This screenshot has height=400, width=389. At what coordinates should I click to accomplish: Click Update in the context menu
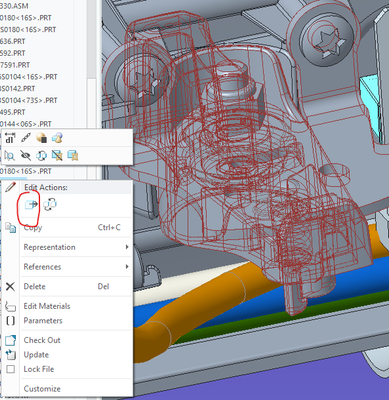coord(77,355)
